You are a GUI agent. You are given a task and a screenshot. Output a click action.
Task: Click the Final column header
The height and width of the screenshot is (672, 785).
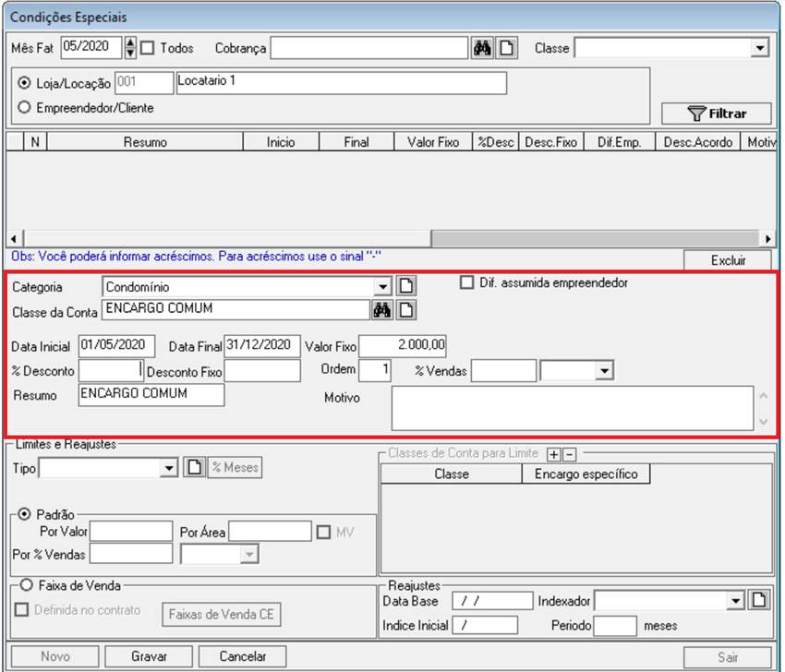click(x=356, y=142)
